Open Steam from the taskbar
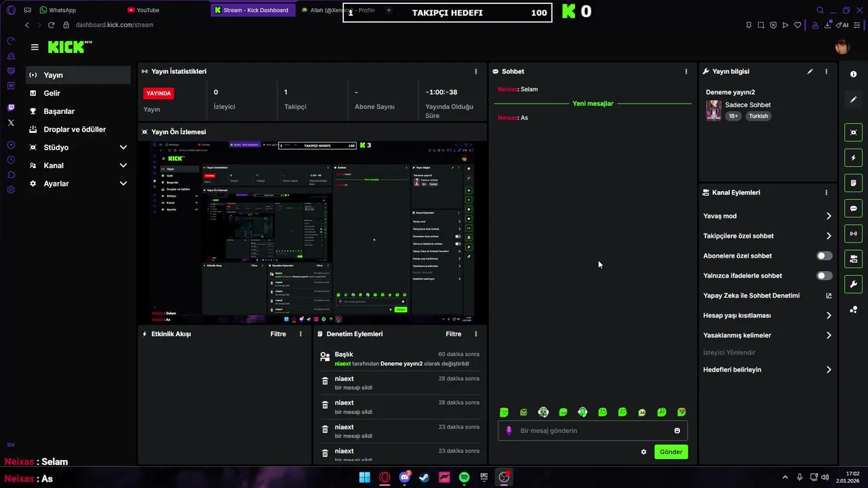Image resolution: width=868 pixels, height=488 pixels. (x=425, y=477)
